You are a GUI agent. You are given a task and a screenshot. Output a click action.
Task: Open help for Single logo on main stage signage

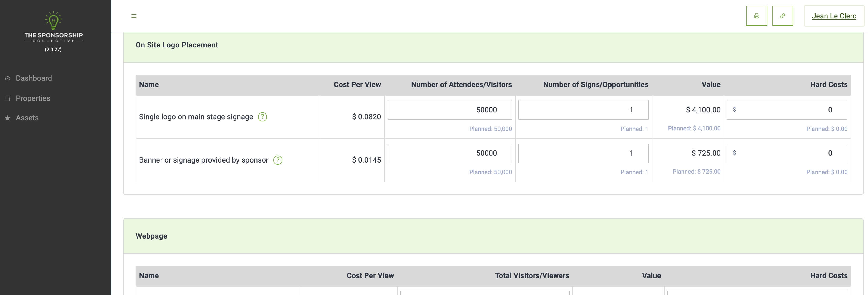[x=263, y=117]
